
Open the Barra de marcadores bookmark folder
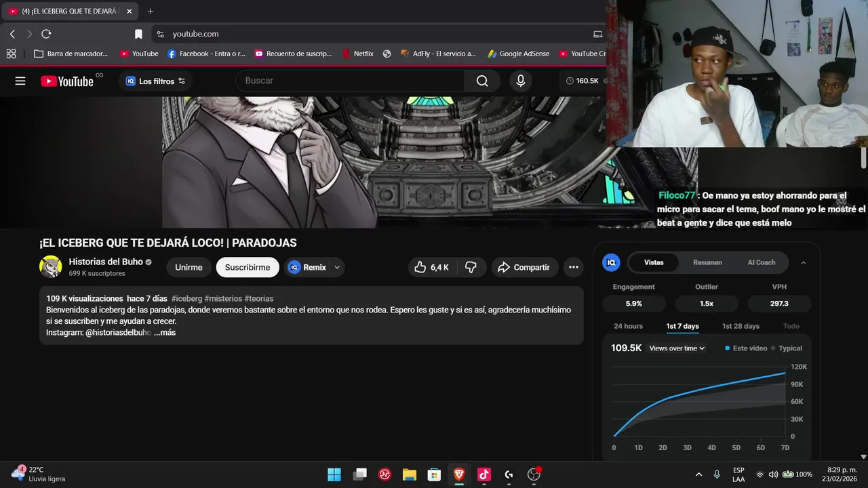coord(71,54)
